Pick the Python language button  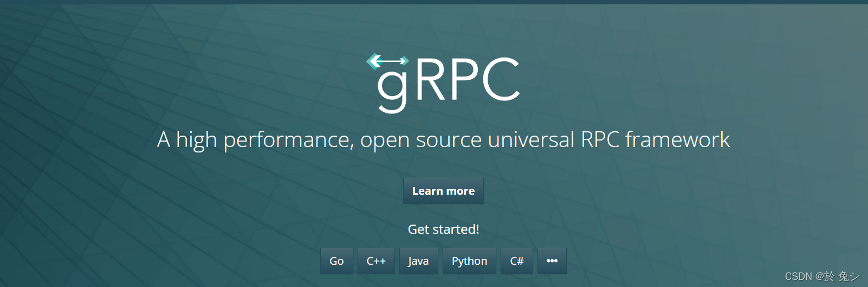[469, 261]
